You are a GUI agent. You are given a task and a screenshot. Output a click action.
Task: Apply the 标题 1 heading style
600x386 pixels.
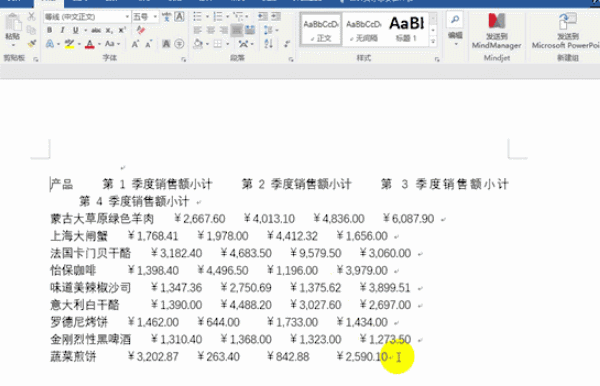coord(406,30)
